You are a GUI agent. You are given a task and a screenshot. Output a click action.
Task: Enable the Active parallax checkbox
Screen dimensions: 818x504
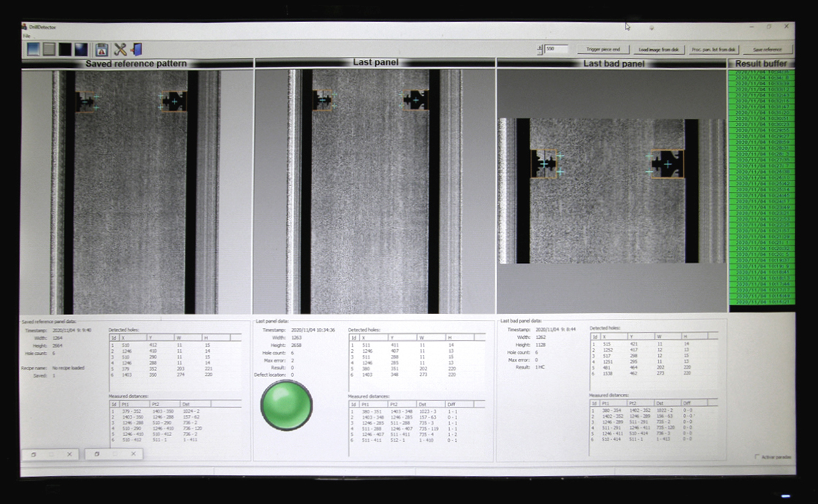(756, 457)
